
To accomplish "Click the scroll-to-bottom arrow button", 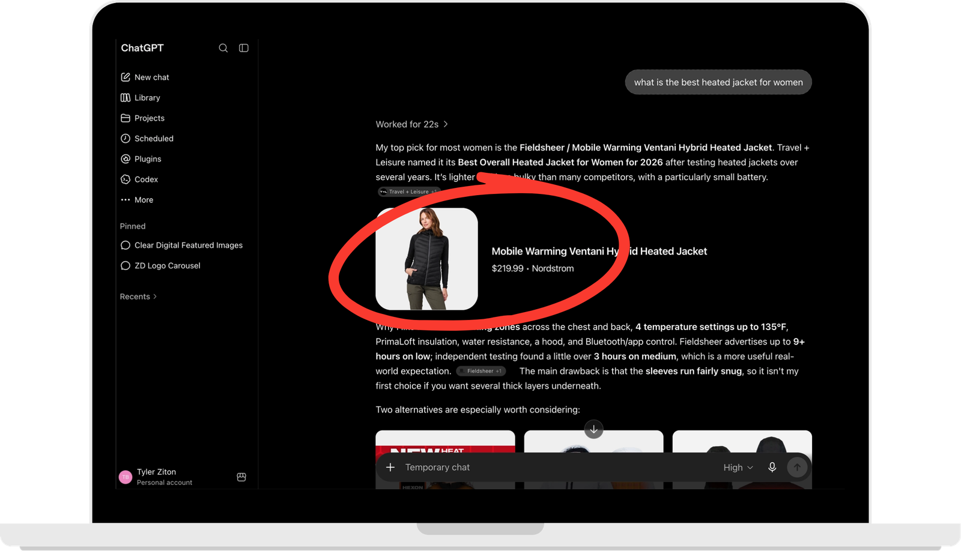I will pos(593,429).
